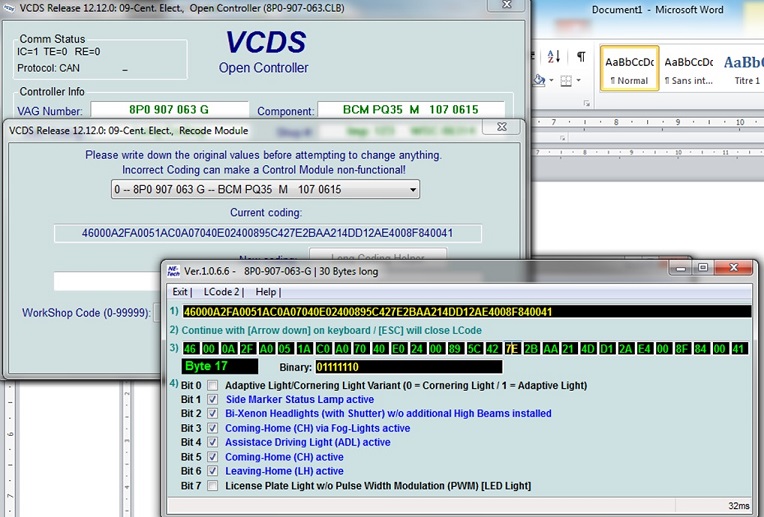
Task: Uncheck Bit 3 Coming-Home via Fog-Lights
Action: click(212, 428)
